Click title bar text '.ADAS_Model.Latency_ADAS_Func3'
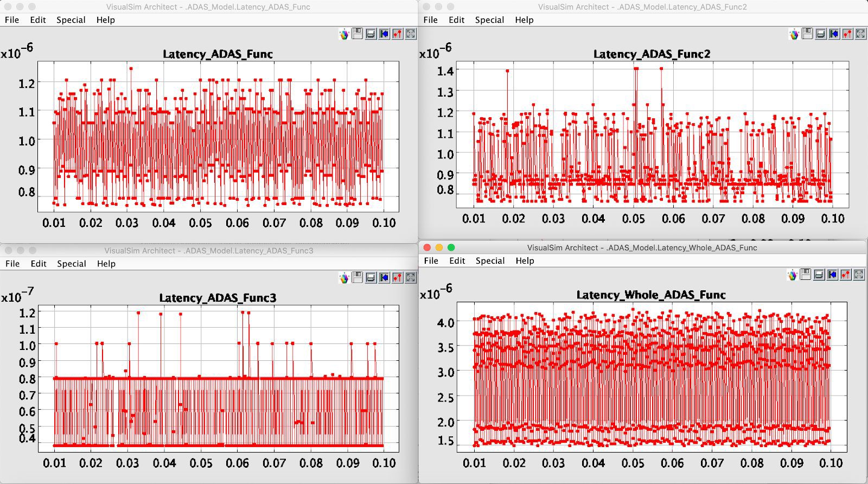 pos(249,251)
